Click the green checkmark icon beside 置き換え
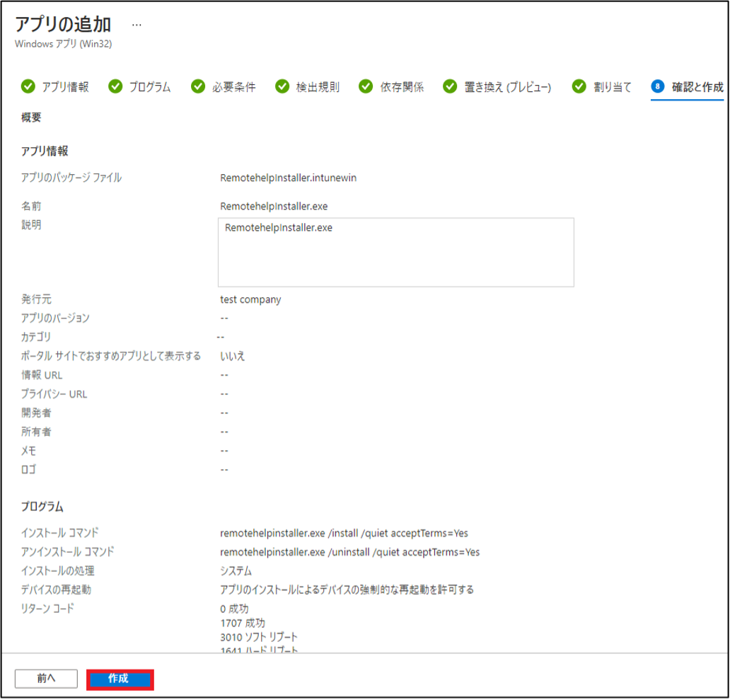 450,86
